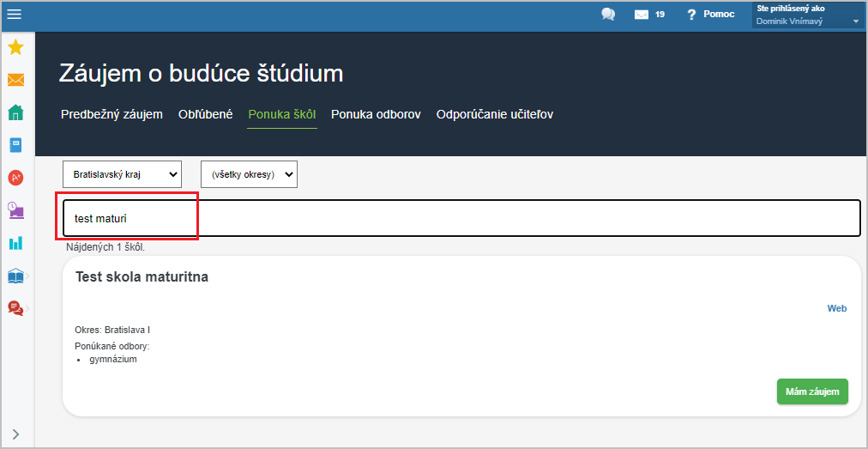This screenshot has height=449, width=868.
Task: Open messages envelope showing 19
Action: (648, 15)
